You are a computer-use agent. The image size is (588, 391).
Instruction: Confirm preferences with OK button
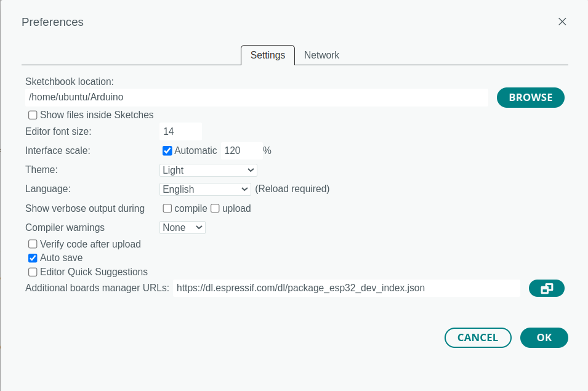[544, 338]
